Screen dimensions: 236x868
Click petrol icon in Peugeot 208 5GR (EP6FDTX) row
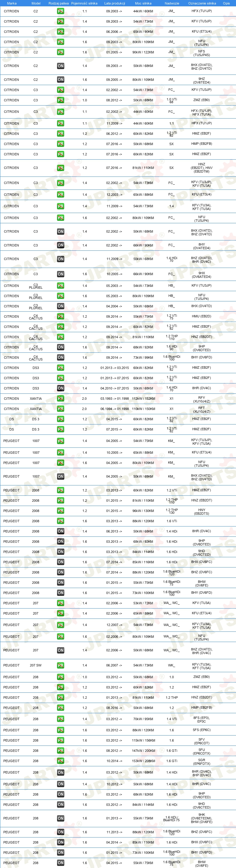click(x=60, y=761)
